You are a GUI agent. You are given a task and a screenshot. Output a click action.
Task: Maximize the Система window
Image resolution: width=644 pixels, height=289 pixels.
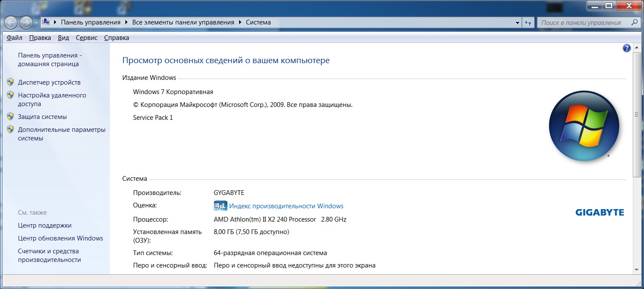[608, 5]
